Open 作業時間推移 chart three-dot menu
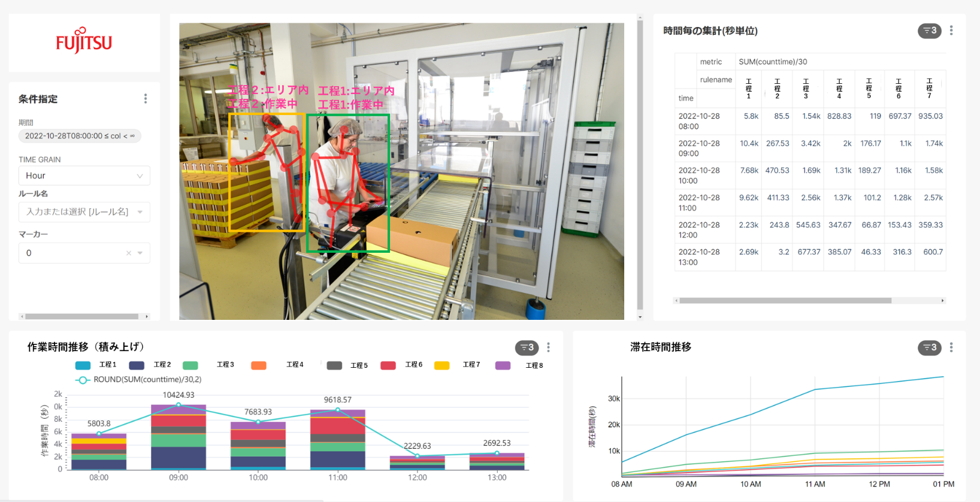The image size is (980, 502). click(x=548, y=347)
